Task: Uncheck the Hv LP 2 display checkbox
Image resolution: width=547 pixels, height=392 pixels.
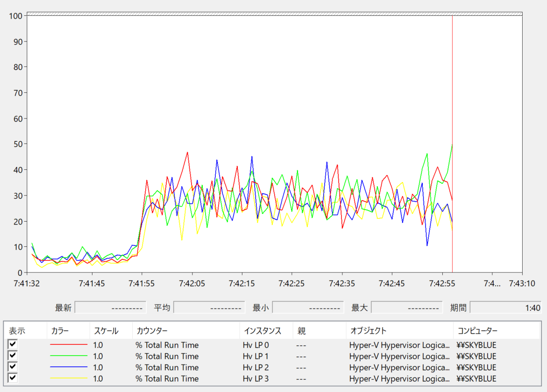Action: click(13, 366)
